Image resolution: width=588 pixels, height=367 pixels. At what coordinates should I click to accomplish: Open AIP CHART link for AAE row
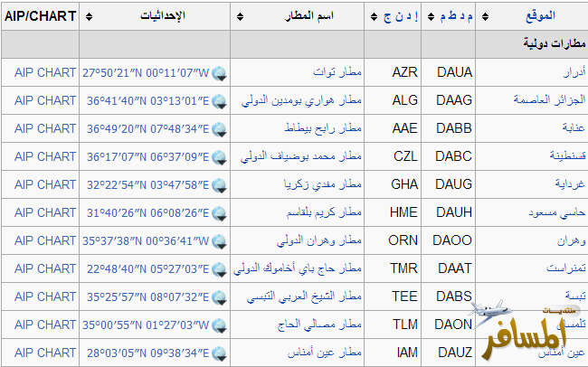(45, 128)
